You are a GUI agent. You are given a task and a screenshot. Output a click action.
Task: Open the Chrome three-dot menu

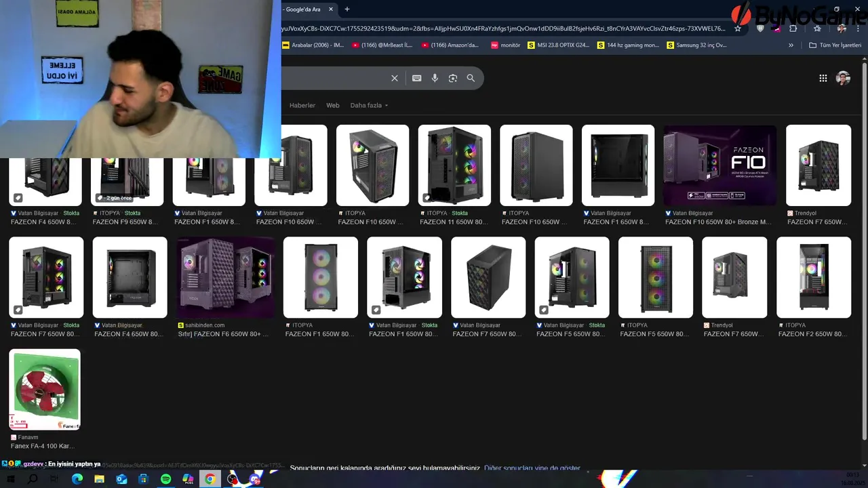click(859, 28)
